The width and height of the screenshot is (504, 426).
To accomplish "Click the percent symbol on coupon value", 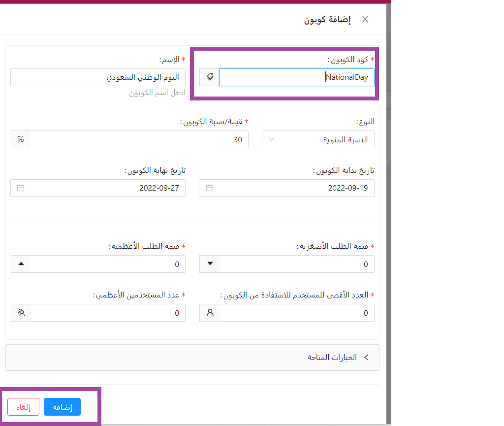I will point(21,139).
